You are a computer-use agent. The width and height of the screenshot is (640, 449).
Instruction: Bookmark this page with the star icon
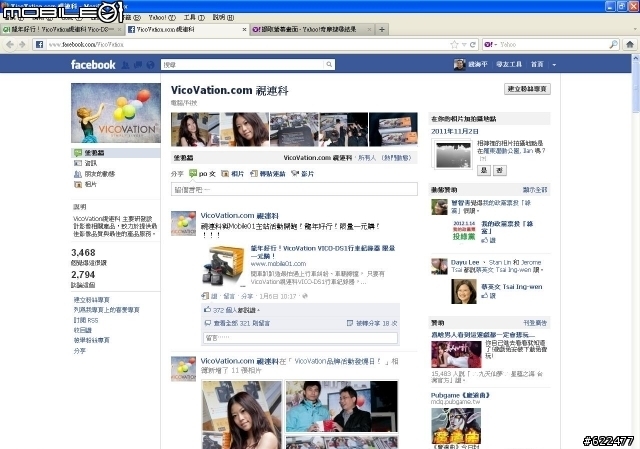[x=454, y=44]
